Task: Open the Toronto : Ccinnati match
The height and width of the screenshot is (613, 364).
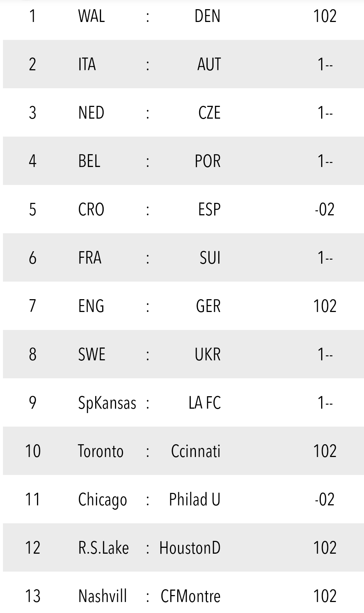Action: tap(183, 451)
